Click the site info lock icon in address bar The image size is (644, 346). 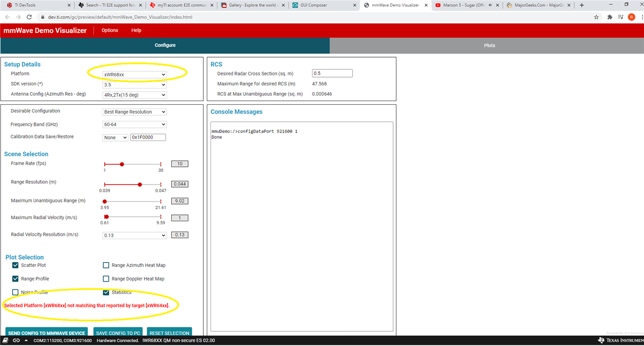coord(42,17)
